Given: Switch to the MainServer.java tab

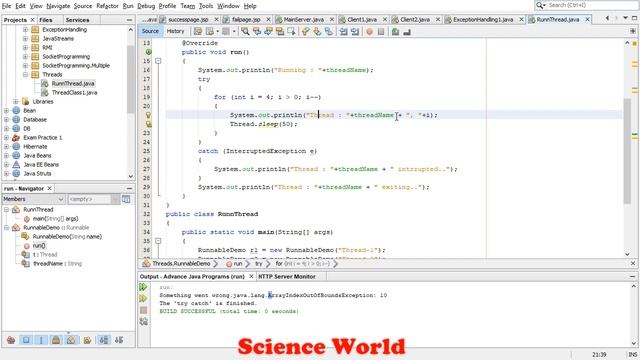Looking at the screenshot, I should (304, 20).
